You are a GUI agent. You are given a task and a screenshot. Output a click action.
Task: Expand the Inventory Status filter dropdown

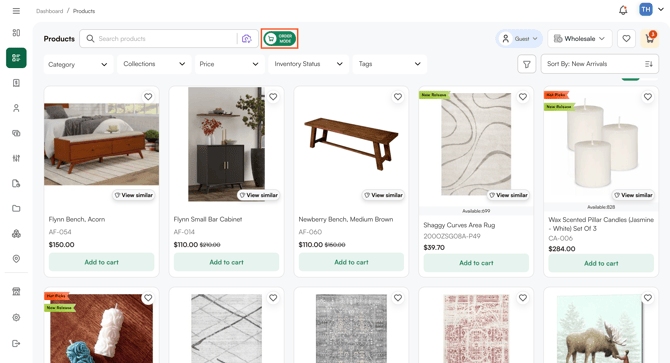(x=309, y=64)
